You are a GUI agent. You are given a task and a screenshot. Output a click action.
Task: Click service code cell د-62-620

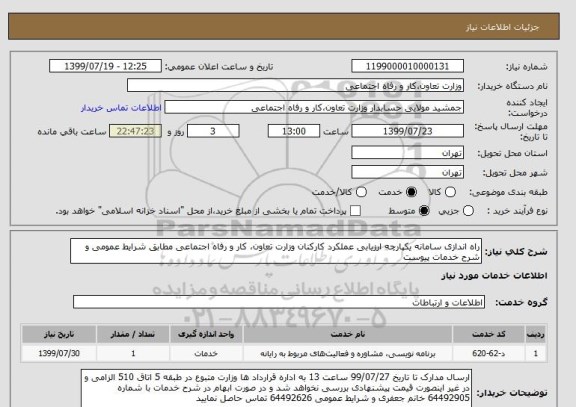pyautogui.click(x=489, y=354)
